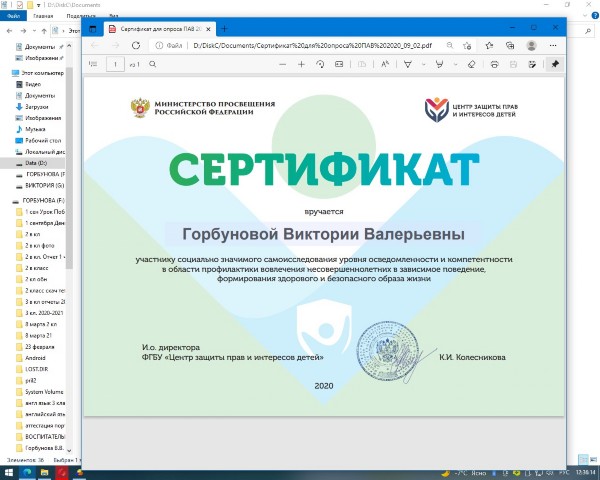Open the Файл menu in Explorer
This screenshot has width=600, height=480.
click(11, 17)
